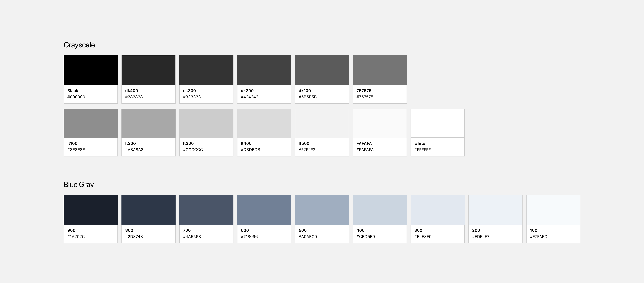Screen dimensions: 644x283
Task: Click the dk300 #333333 swatch
Action: coord(206,70)
